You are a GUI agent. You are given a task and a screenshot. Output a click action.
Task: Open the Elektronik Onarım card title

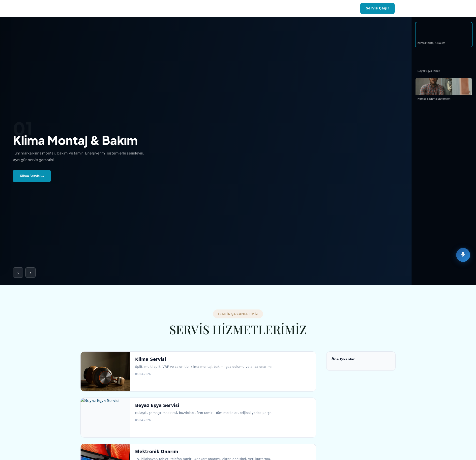pyautogui.click(x=156, y=452)
